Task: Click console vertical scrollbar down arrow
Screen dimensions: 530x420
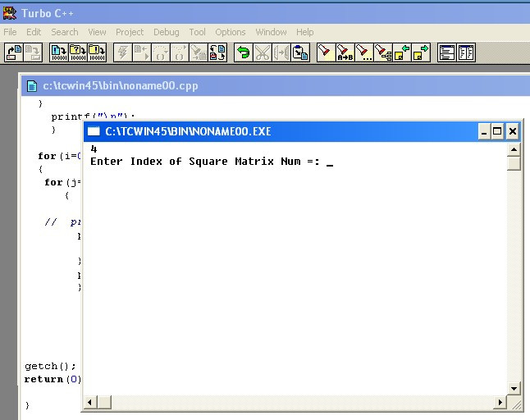Action: click(x=514, y=388)
